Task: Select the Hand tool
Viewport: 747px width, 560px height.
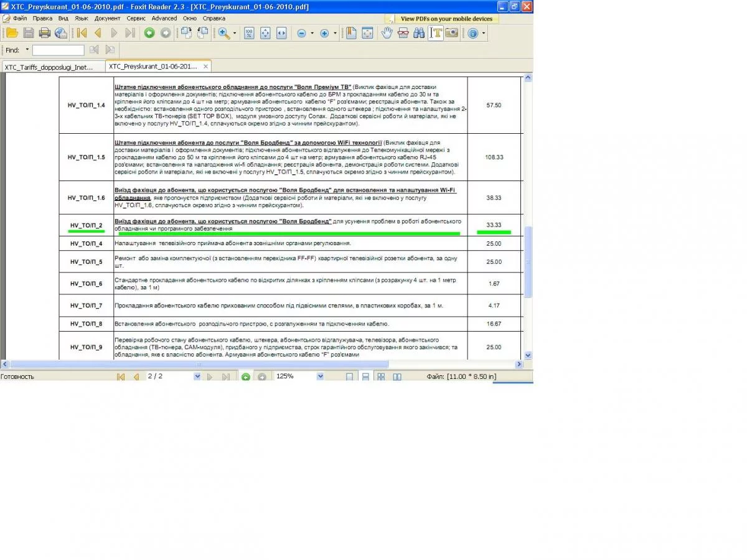Action: point(387,33)
